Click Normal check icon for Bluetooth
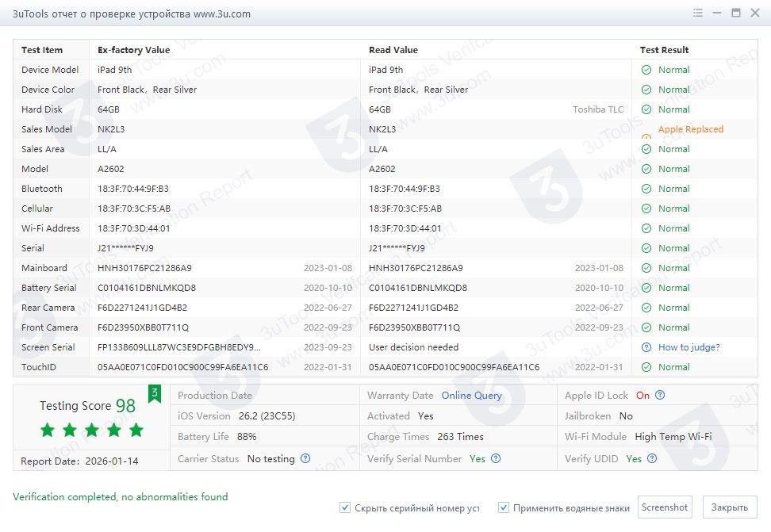Viewport: 771px width, 532px height. pyautogui.click(x=646, y=189)
